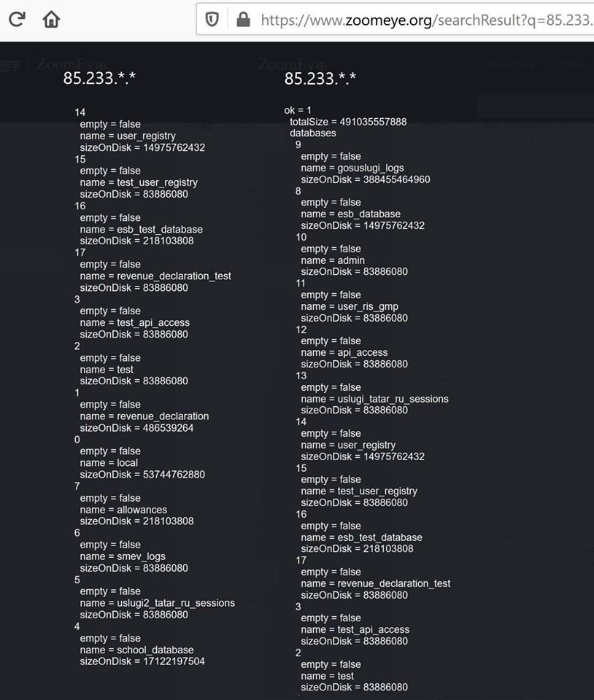
Task: Open the tracking protection shield icon
Action: click(x=212, y=20)
